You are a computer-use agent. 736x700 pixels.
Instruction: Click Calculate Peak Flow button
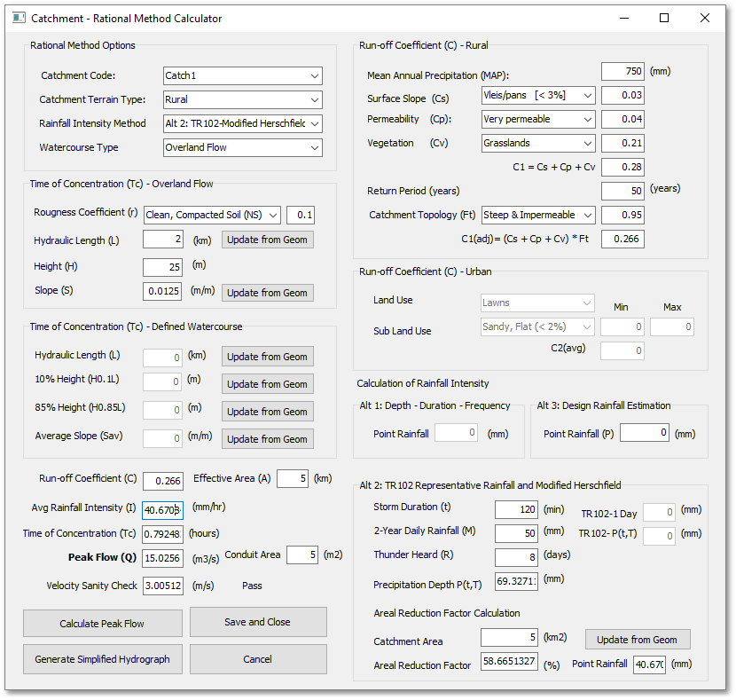[103, 624]
